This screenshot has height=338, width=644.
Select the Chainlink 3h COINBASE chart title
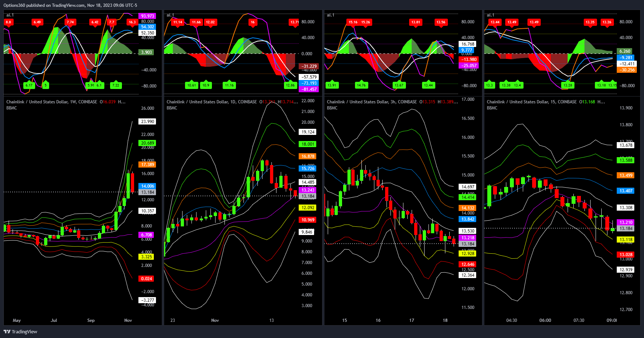(372, 102)
